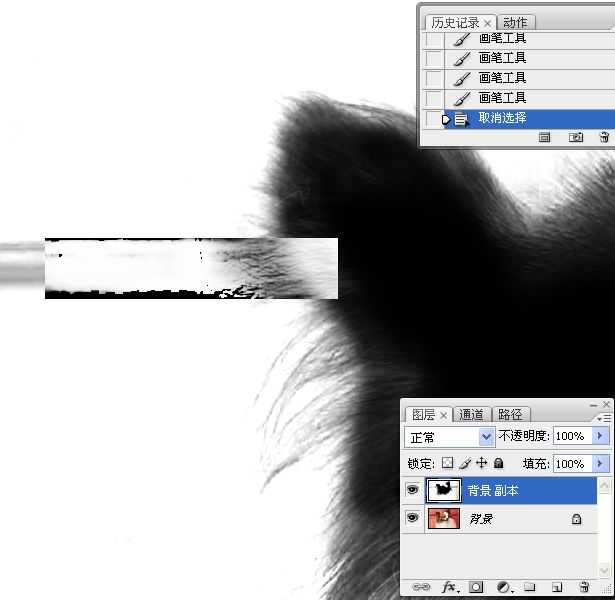Open the 填充 slider arrow

tap(600, 464)
